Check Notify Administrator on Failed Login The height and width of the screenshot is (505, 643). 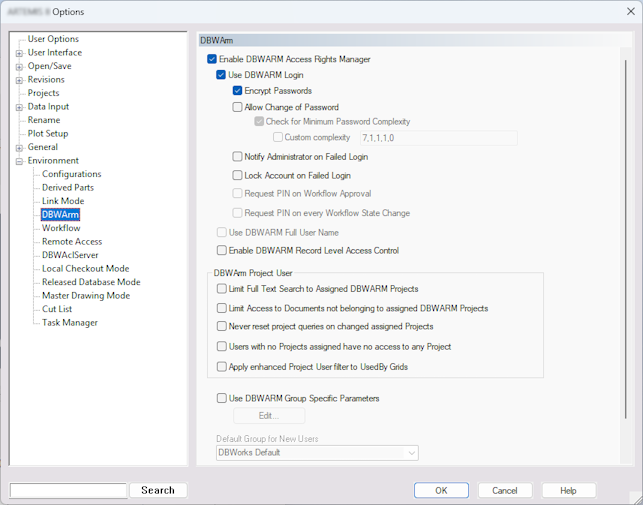click(237, 156)
